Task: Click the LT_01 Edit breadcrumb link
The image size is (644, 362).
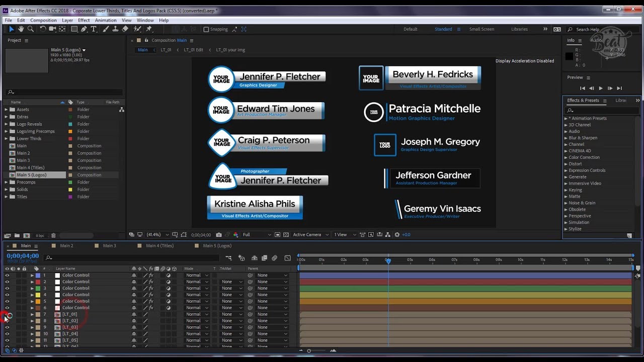Action: click(x=193, y=50)
